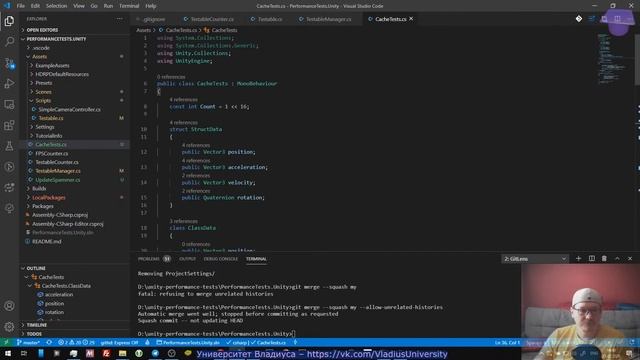Click the Ln, Col indicator in status bar
640x360 pixels.
(507, 342)
